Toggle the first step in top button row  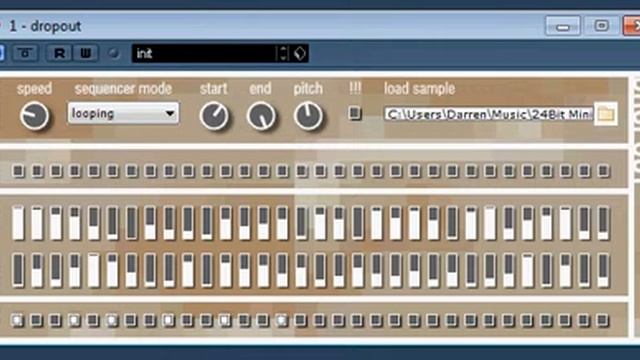[18, 171]
